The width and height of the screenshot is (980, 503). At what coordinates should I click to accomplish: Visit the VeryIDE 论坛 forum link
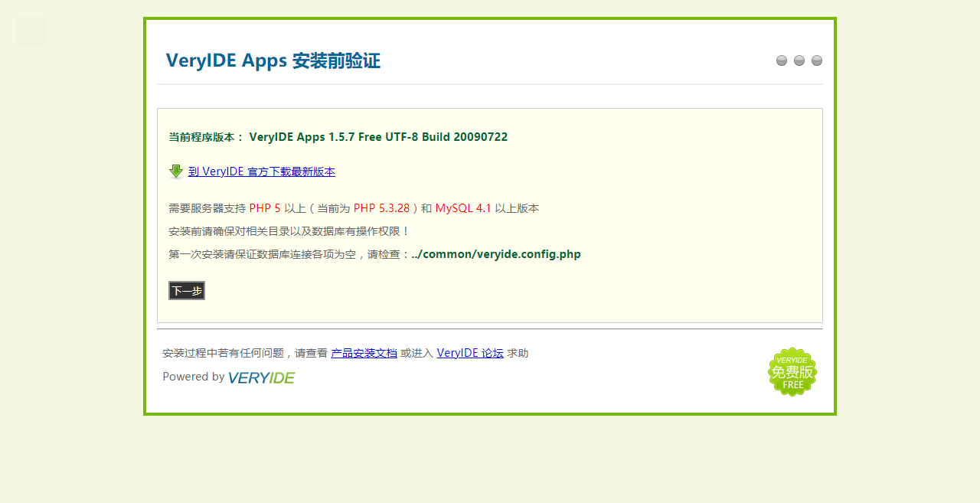point(470,353)
